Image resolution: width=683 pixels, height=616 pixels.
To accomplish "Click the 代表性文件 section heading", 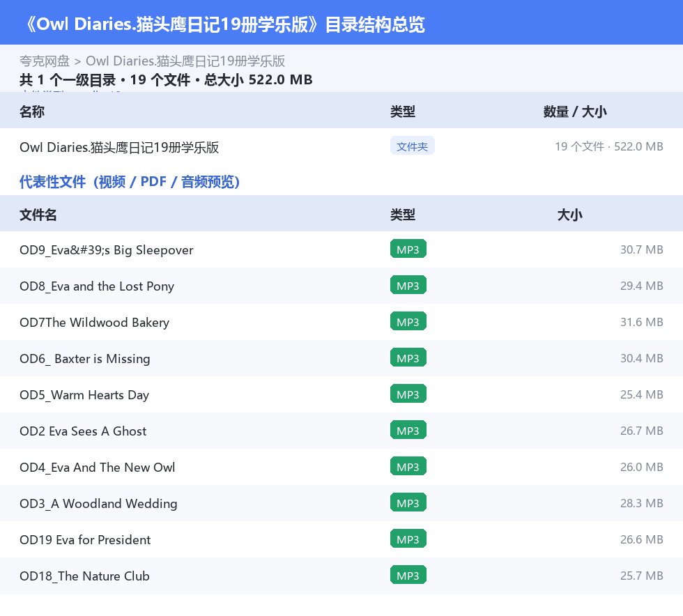I will click(130, 182).
